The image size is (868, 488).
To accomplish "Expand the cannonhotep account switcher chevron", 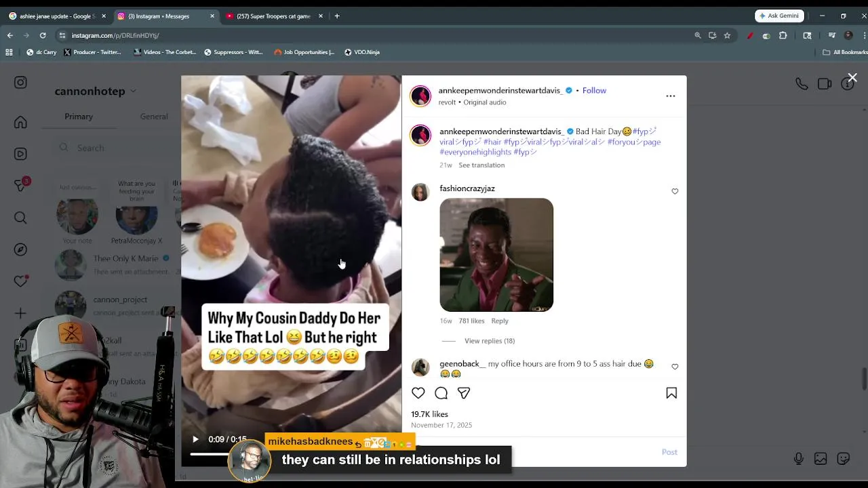I will (133, 91).
